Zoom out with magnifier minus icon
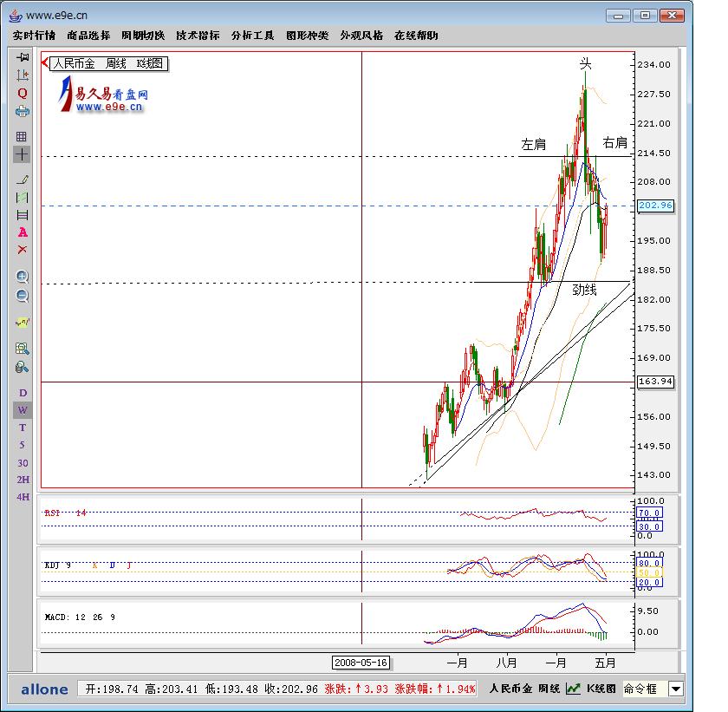Image resolution: width=728 pixels, height=712 pixels. 23,296
